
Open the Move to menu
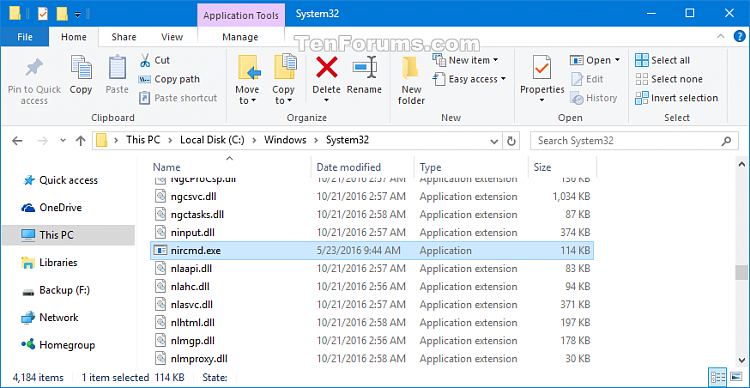click(247, 79)
